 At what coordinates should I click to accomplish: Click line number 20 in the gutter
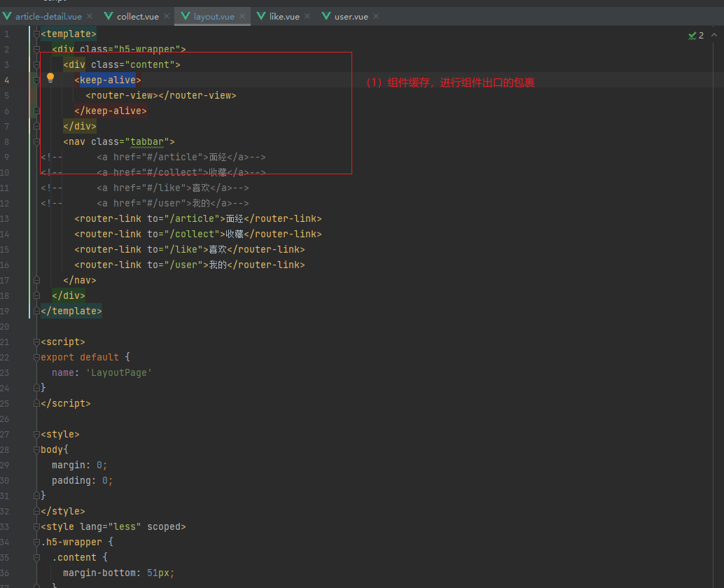5,327
